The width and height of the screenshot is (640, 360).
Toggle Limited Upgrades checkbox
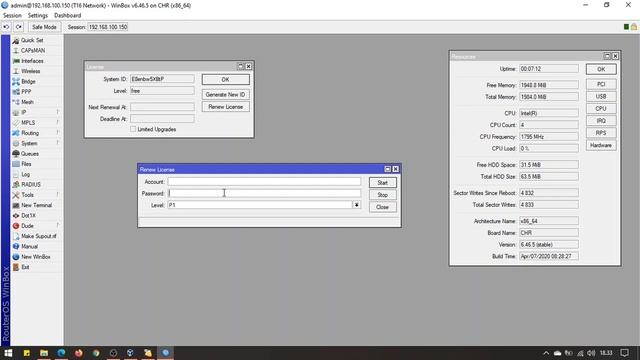coord(133,129)
